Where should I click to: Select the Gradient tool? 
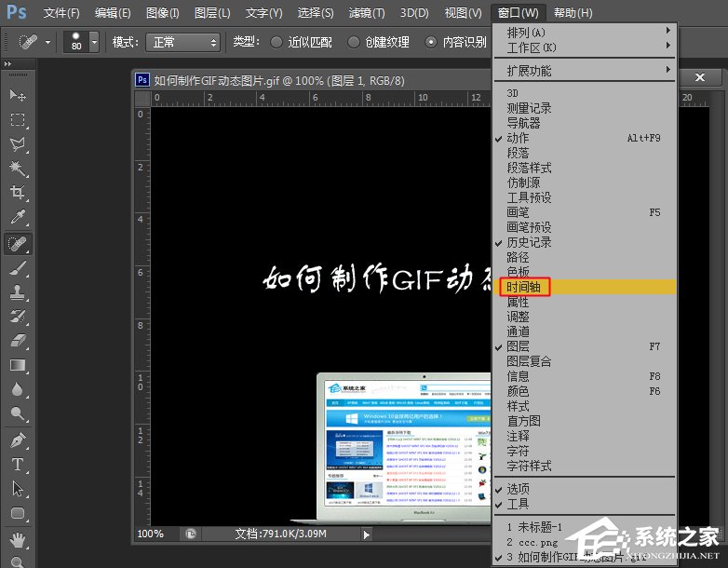point(18,366)
